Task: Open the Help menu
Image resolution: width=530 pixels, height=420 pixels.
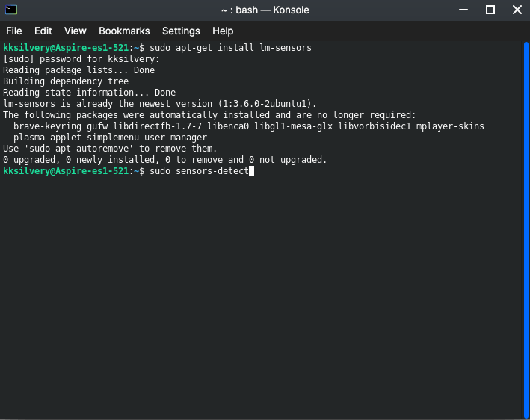Action: 223,31
